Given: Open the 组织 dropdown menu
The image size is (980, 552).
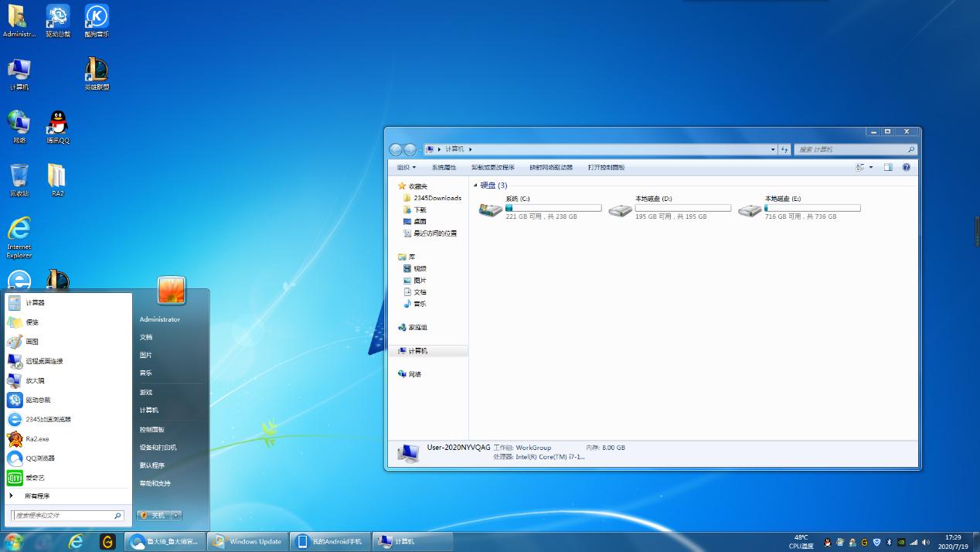Looking at the screenshot, I should (405, 167).
